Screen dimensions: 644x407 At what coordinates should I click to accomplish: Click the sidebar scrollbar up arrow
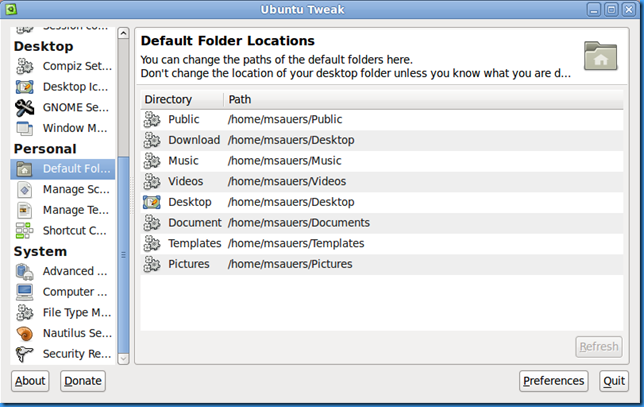123,33
